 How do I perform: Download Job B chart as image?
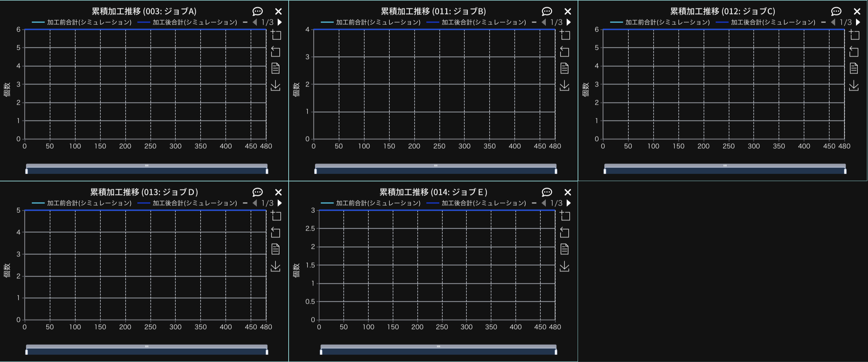565,86
